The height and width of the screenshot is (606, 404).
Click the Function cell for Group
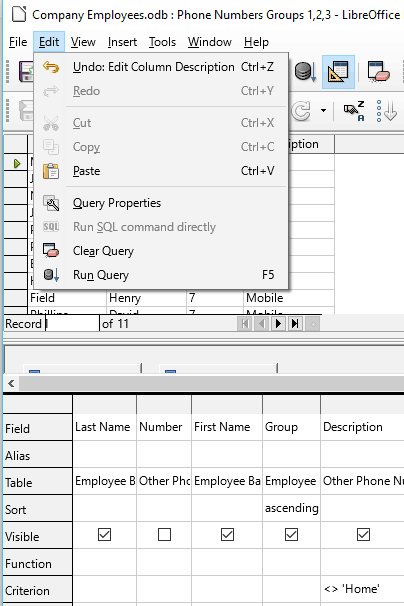(x=291, y=562)
